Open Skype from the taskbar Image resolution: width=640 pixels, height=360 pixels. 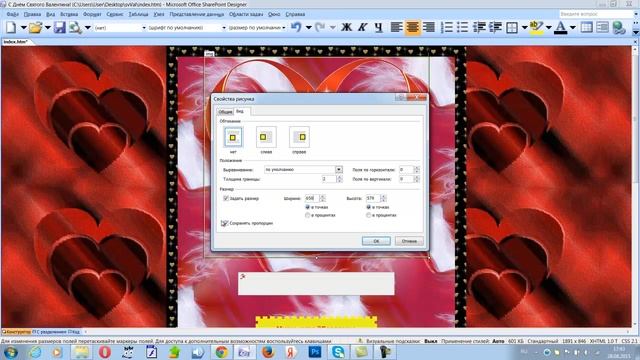tap(338, 352)
